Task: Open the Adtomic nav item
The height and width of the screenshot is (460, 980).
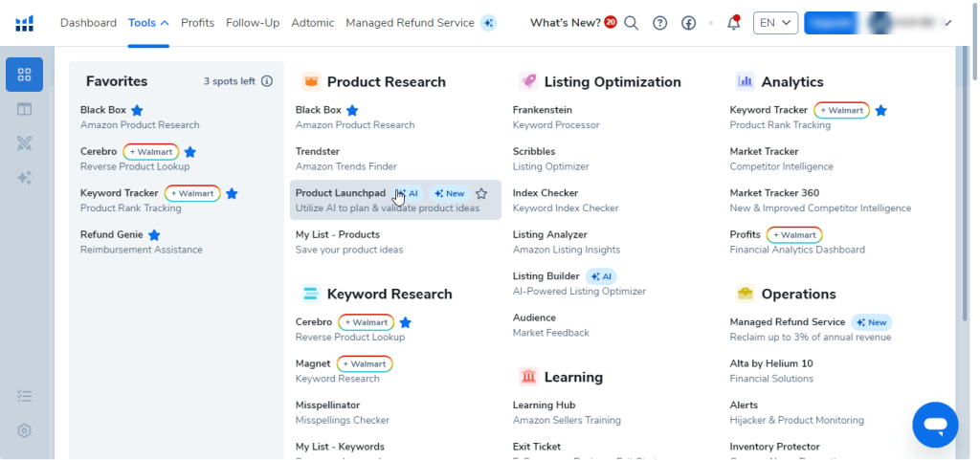Action: pyautogui.click(x=313, y=23)
